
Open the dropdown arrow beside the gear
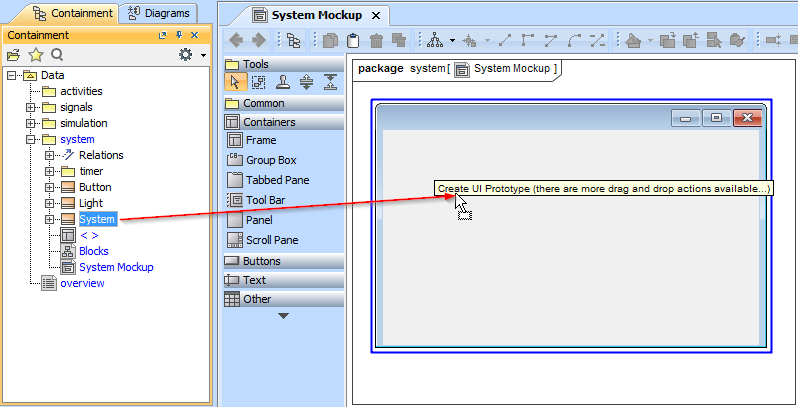[203, 55]
